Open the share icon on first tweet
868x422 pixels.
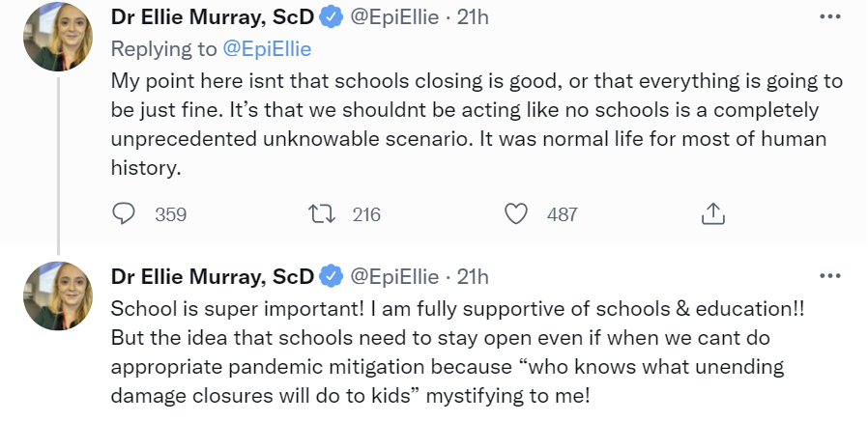tap(712, 213)
